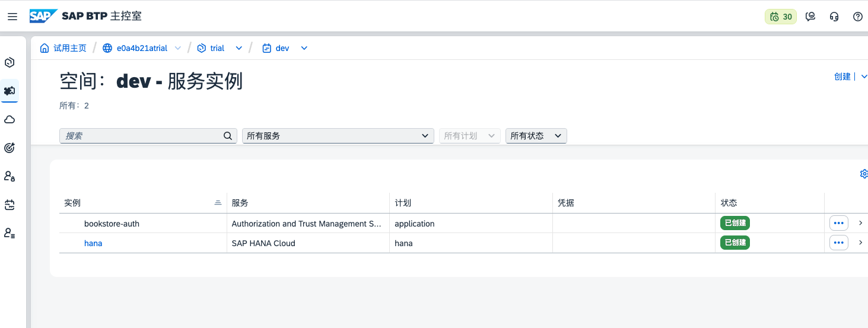Expand the trial subaccount breadcrumb dropdown
Image resolution: width=868 pixels, height=328 pixels.
point(239,48)
